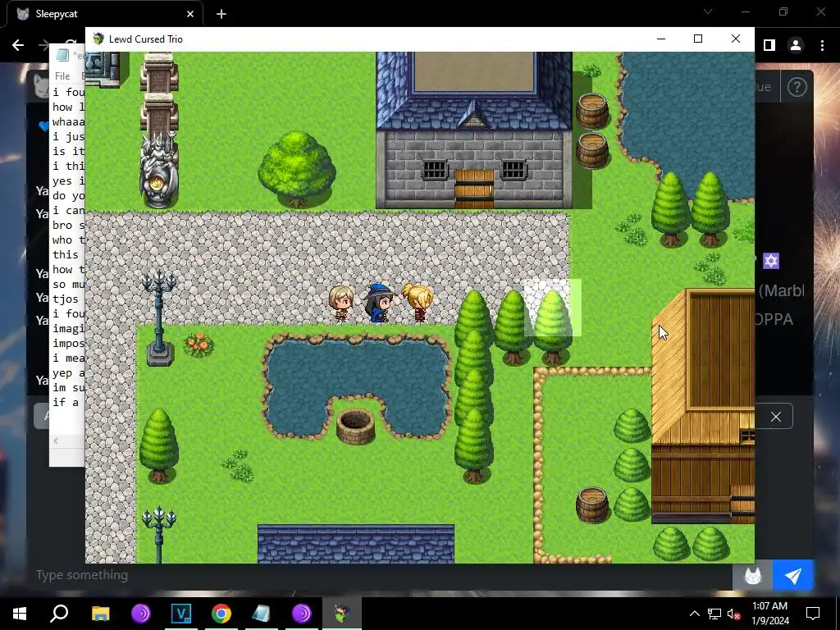
Task: Open the muted volume tray icon
Action: [x=733, y=614]
